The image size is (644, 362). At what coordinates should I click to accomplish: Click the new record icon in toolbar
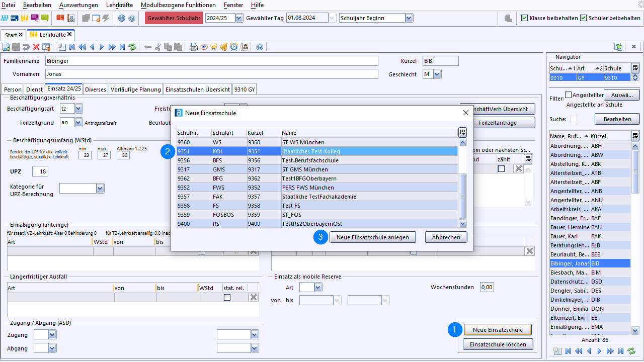pos(6,47)
